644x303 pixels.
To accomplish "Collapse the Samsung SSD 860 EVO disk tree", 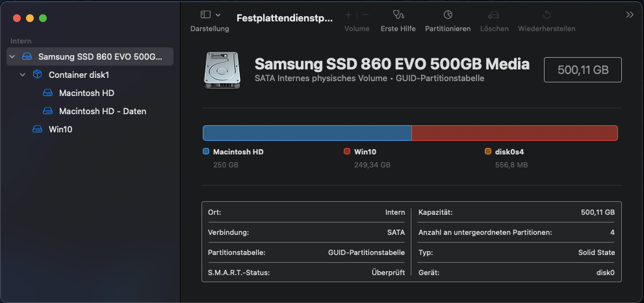I will (12, 56).
